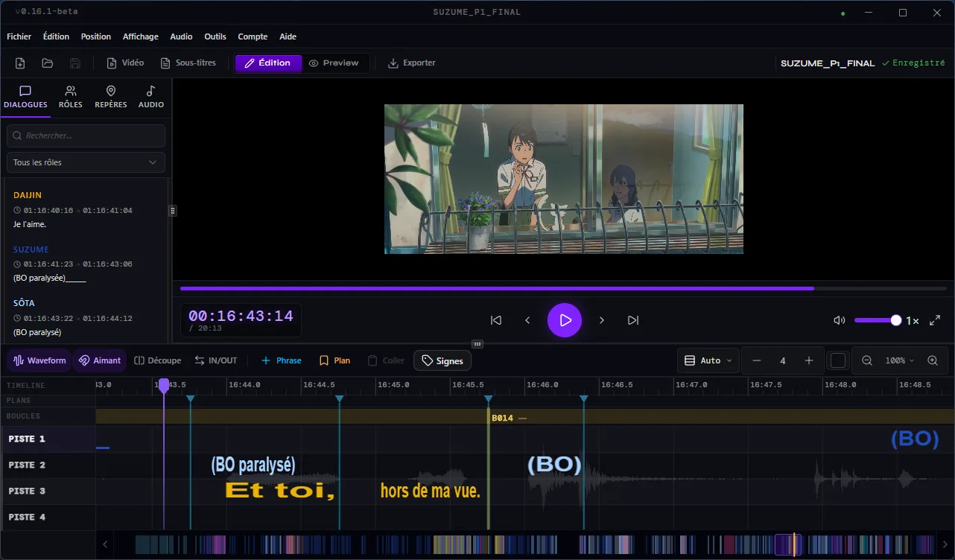Select the '(BO paralysé)' timeline clip
Viewport: 955px width, 560px height.
click(x=253, y=465)
